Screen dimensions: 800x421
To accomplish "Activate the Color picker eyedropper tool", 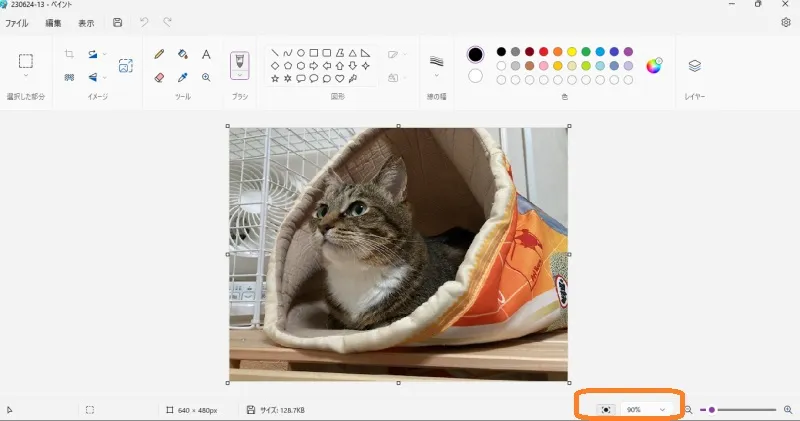I will 183,77.
